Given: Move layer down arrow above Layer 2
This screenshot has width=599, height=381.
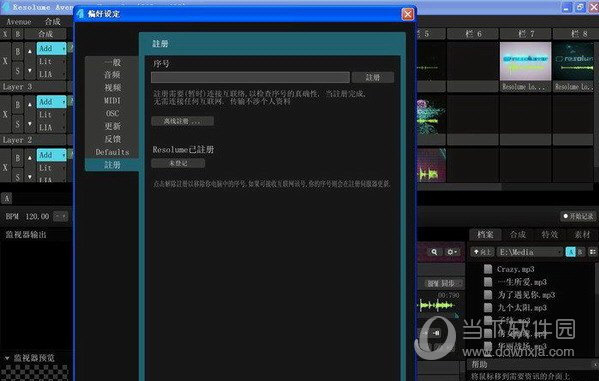Looking at the screenshot, I should [x=30, y=124].
